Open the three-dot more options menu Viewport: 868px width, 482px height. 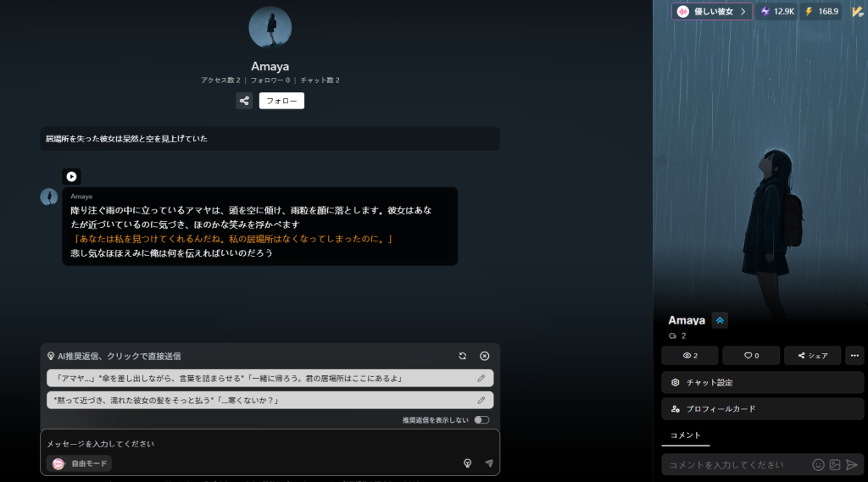(854, 356)
